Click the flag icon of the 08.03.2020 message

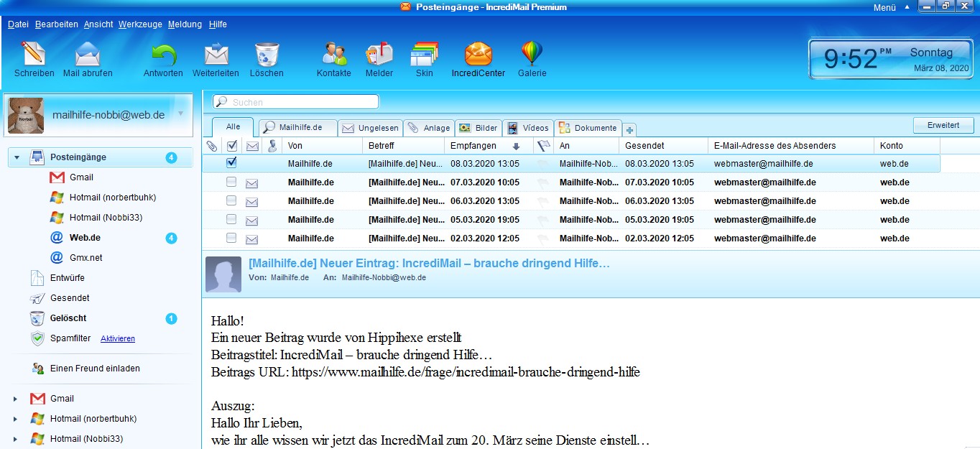pyautogui.click(x=543, y=164)
